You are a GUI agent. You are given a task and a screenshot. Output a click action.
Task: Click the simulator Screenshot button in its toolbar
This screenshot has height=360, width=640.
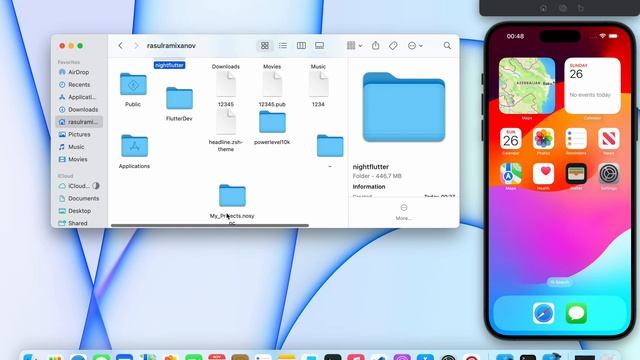(562, 8)
